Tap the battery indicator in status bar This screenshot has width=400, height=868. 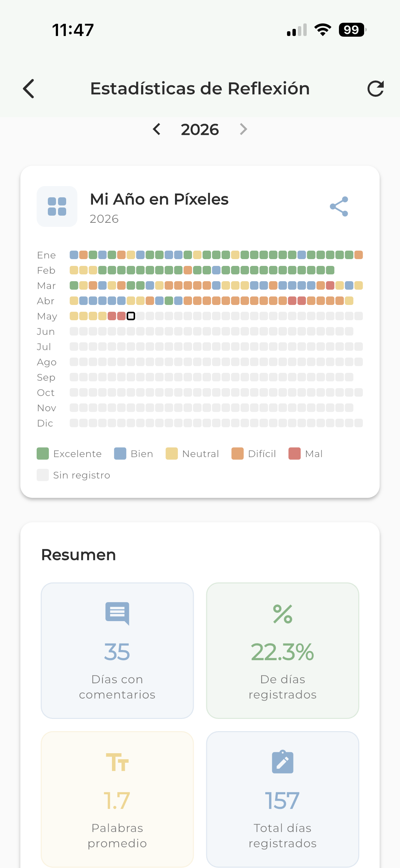coord(352,30)
